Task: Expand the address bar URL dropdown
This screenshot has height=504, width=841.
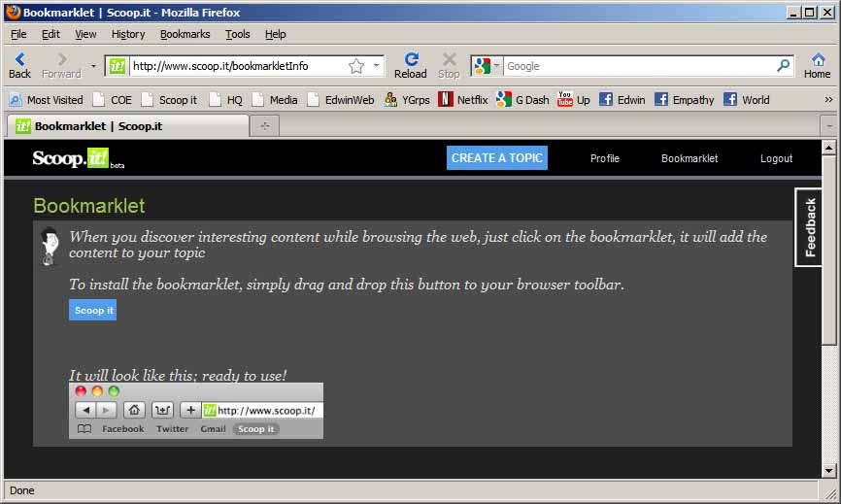Action: 376,66
